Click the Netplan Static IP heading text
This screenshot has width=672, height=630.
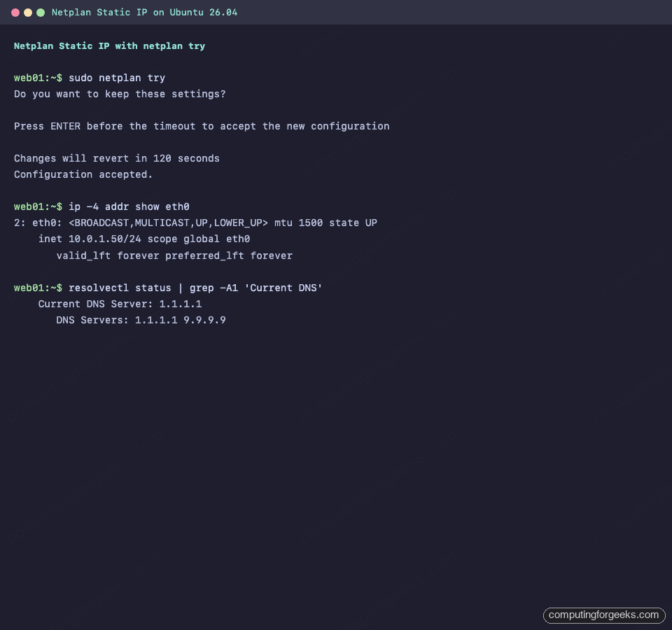109,46
